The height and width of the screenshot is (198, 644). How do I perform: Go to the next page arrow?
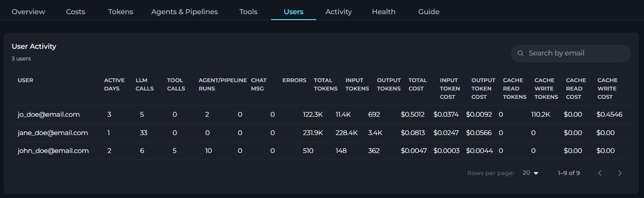coord(620,173)
